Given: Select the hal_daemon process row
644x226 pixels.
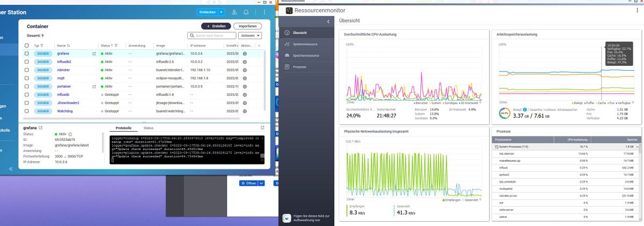Looking at the screenshot, I should point(564,153).
